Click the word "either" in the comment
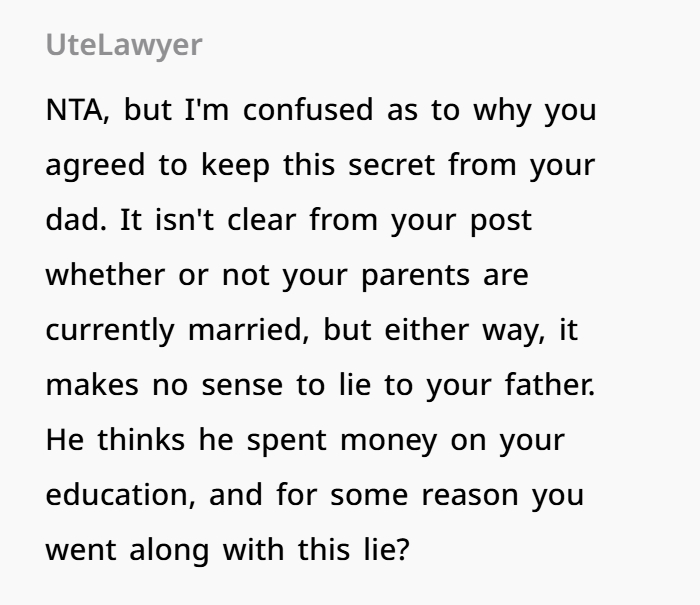Image resolution: width=700 pixels, height=605 pixels. pyautogui.click(x=426, y=330)
